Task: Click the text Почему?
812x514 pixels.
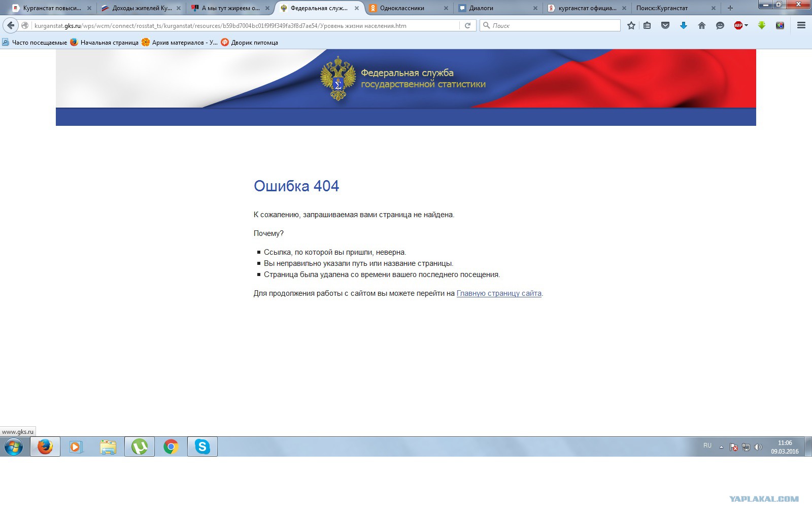Action: coord(268,233)
